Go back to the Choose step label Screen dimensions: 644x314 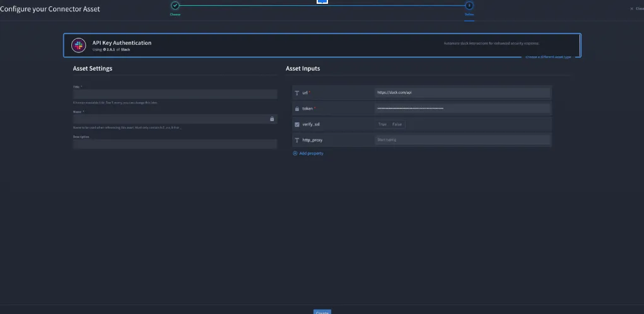tap(175, 15)
